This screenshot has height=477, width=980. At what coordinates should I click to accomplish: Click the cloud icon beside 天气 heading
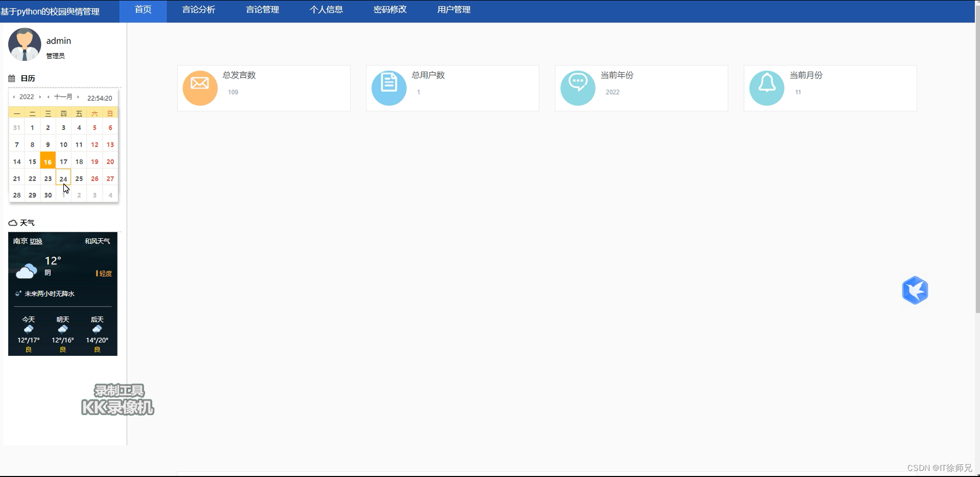13,223
